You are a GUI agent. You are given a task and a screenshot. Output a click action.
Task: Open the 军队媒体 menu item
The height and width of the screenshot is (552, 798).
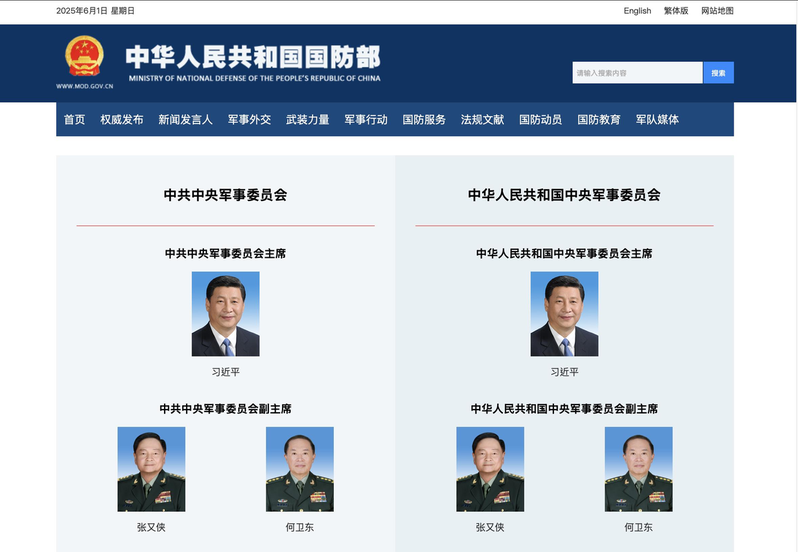[x=657, y=120]
